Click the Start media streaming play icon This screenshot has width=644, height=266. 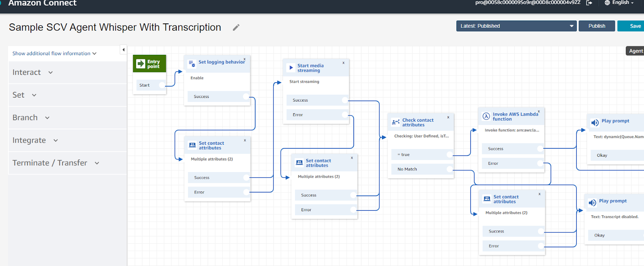(291, 68)
